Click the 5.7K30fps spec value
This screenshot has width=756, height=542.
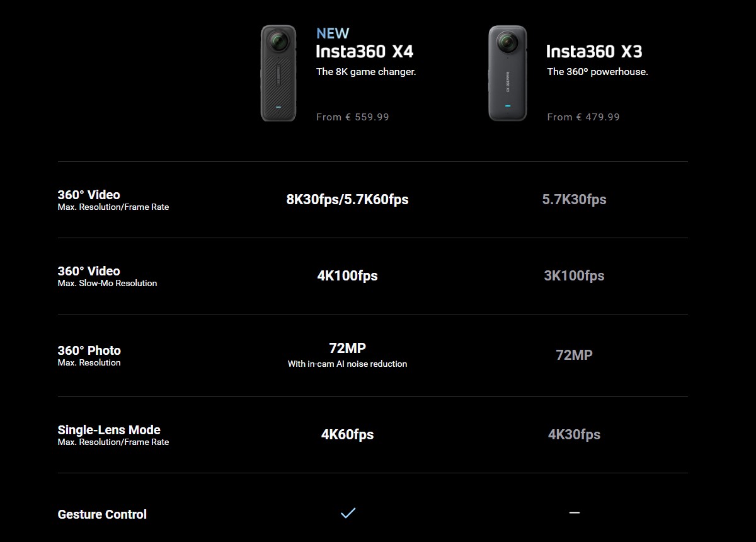coord(574,200)
